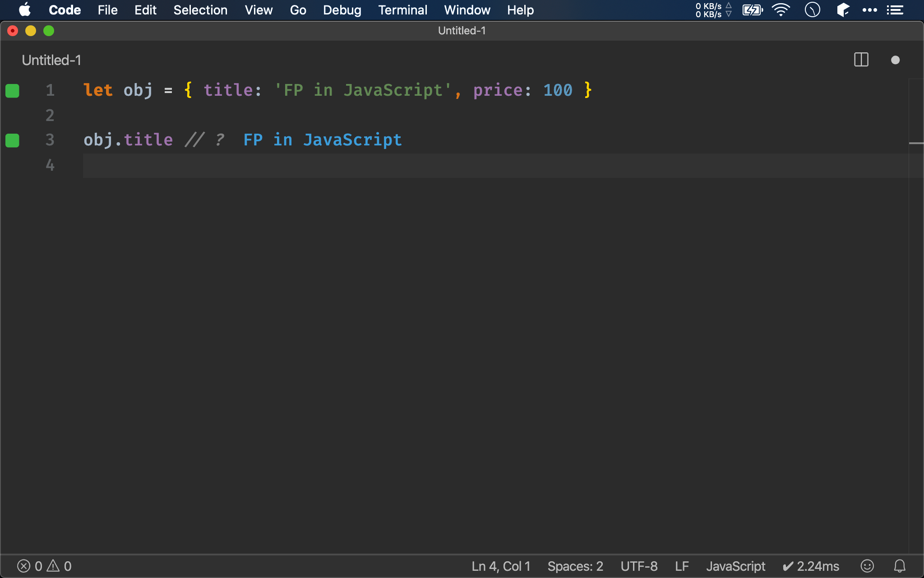Enable the unsaved changes dot indicator

896,61
